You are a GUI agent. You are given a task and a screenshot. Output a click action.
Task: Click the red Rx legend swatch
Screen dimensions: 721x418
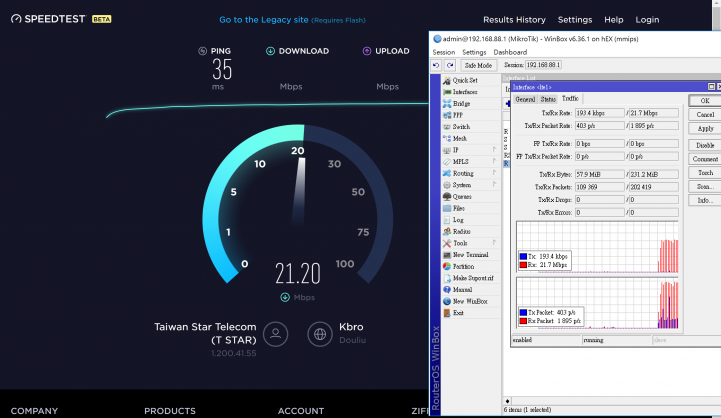click(523, 265)
